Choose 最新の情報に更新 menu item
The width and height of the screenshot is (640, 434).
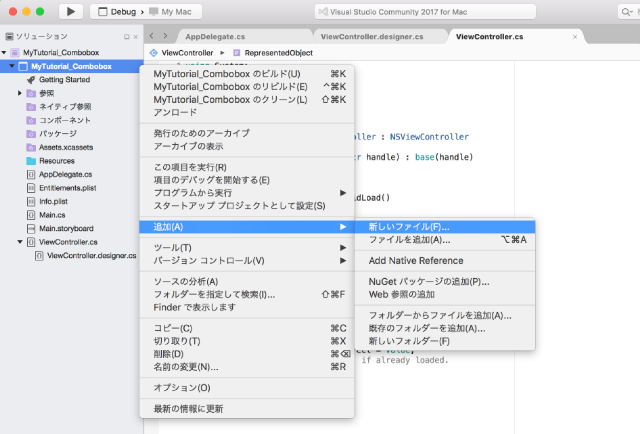[247, 409]
